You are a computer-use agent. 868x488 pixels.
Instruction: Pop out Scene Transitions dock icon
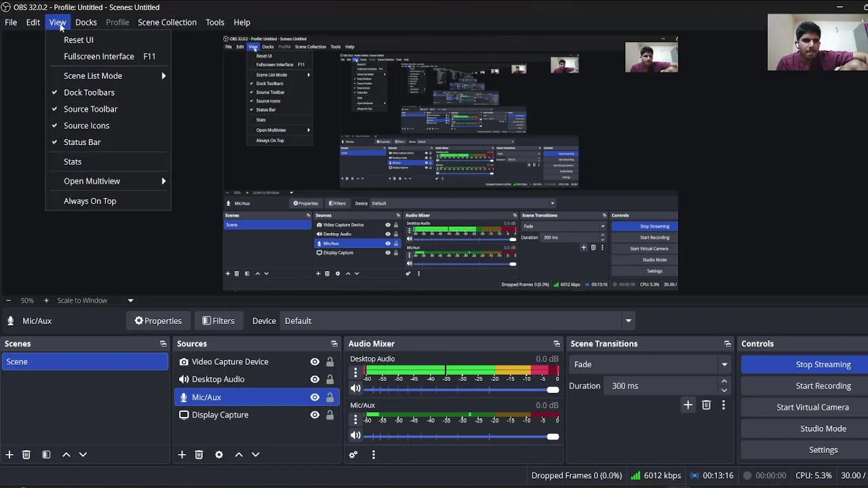pyautogui.click(x=728, y=344)
